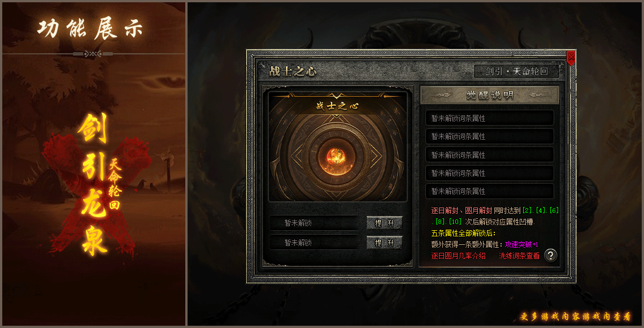Open the 洗练词条查看 link
The width and height of the screenshot is (644, 328).
pyautogui.click(x=519, y=256)
